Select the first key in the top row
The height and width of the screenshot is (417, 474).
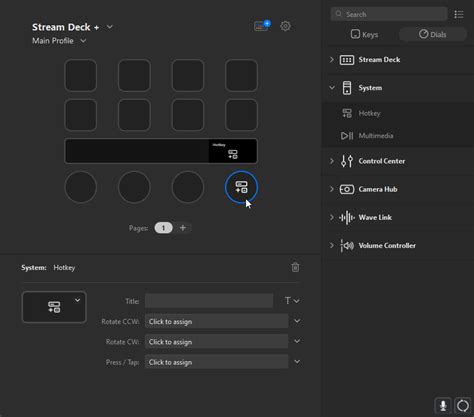[x=81, y=75]
